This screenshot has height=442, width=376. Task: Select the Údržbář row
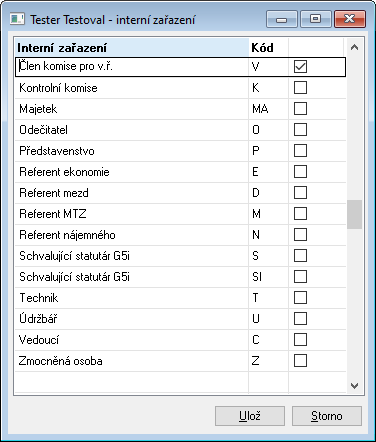click(x=180, y=319)
